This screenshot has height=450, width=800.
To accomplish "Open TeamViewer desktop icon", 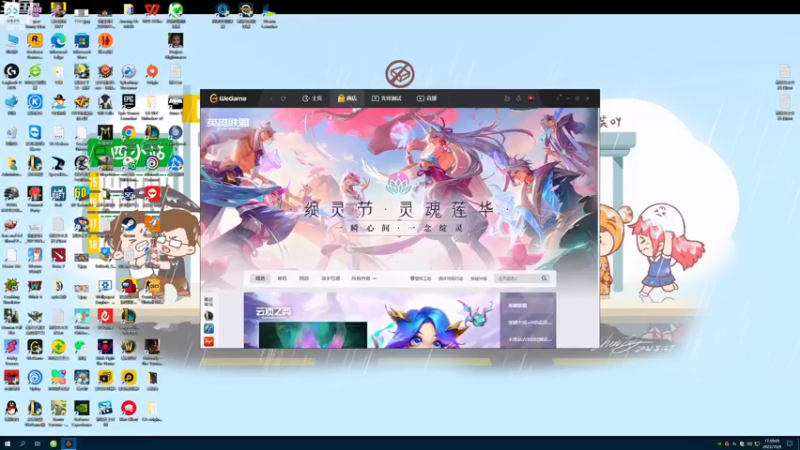I will click(x=35, y=133).
